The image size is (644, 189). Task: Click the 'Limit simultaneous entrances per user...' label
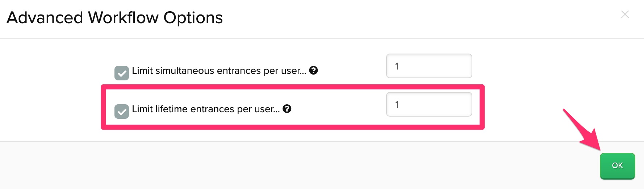tap(219, 71)
